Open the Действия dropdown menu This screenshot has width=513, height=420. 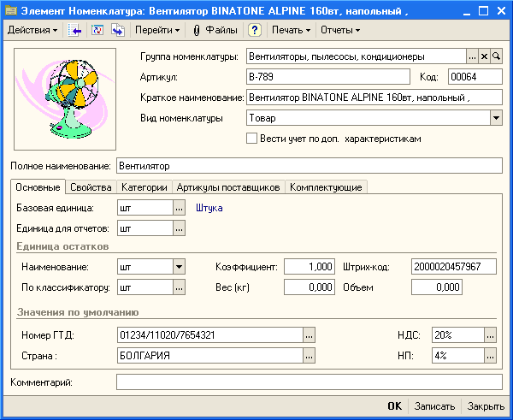click(32, 30)
